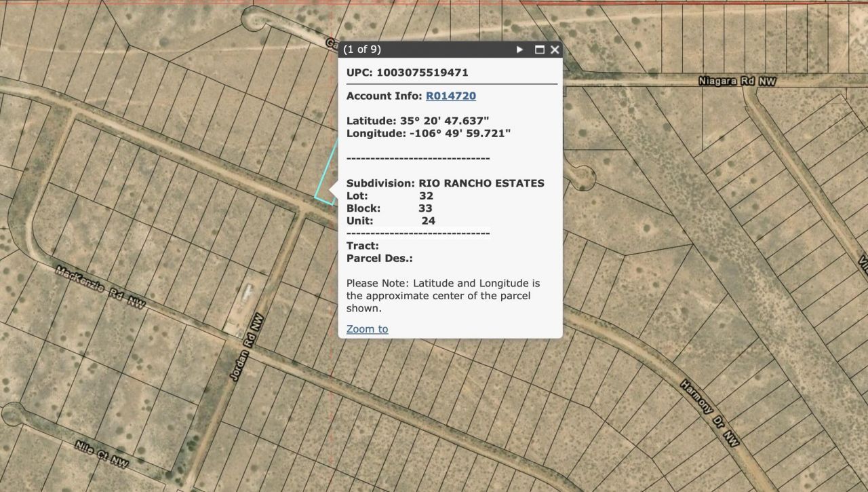
Task: Open account info link R014720
Action: point(450,96)
